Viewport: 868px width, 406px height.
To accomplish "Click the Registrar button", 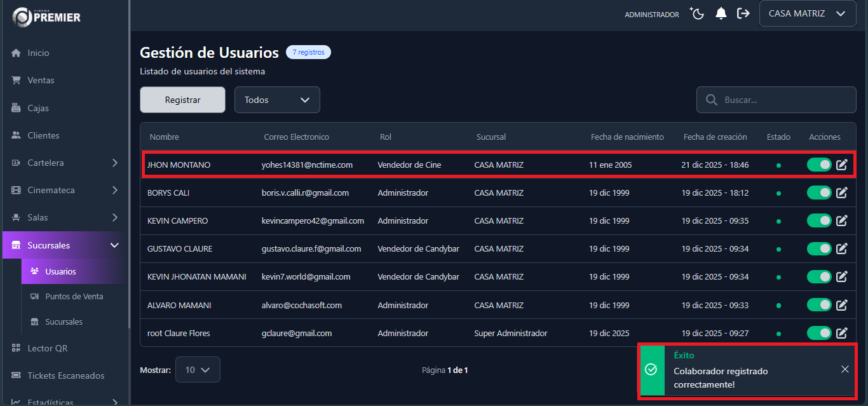I will (x=182, y=100).
